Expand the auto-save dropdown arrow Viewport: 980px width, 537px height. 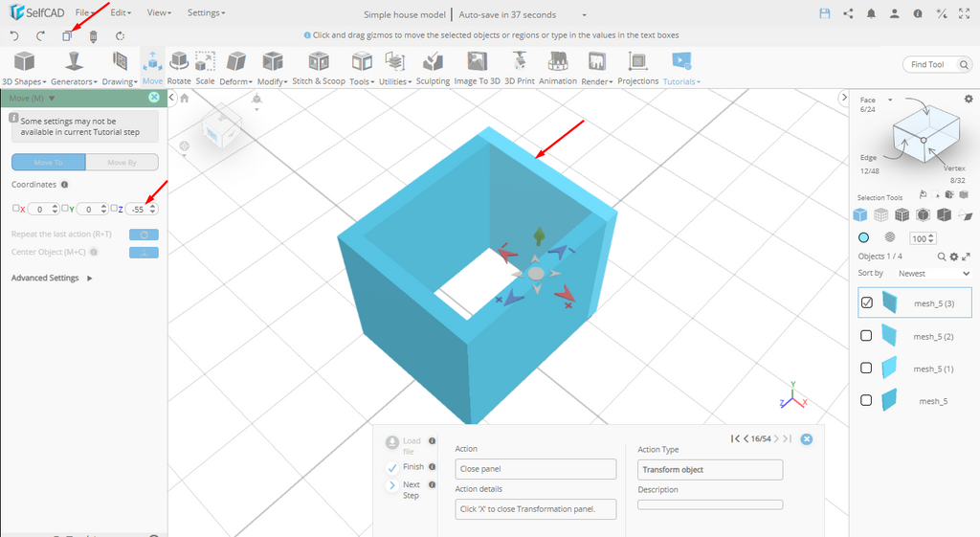coord(585,15)
